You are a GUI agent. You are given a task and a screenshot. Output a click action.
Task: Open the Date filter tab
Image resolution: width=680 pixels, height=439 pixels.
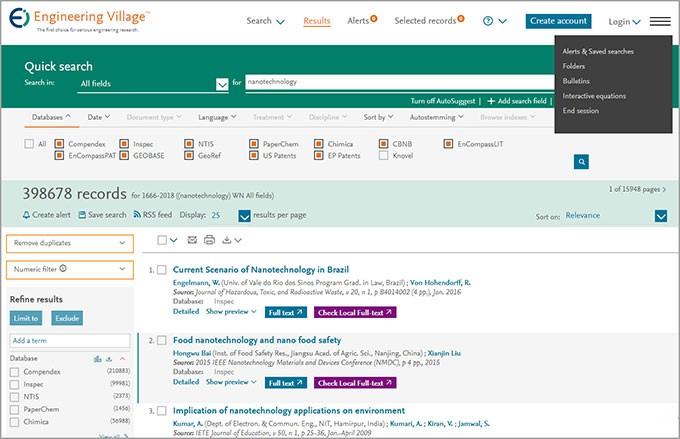click(99, 117)
